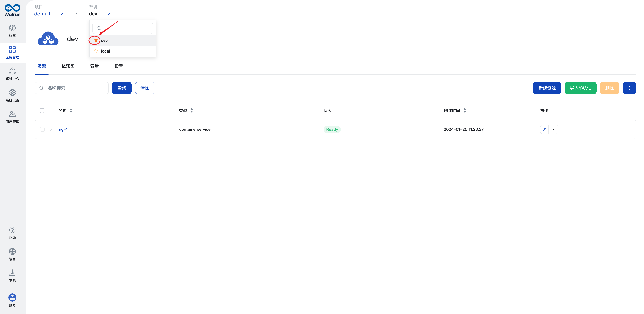Switch to the 变量 variables tab
Screen dimensions: 644x314
[95, 66]
